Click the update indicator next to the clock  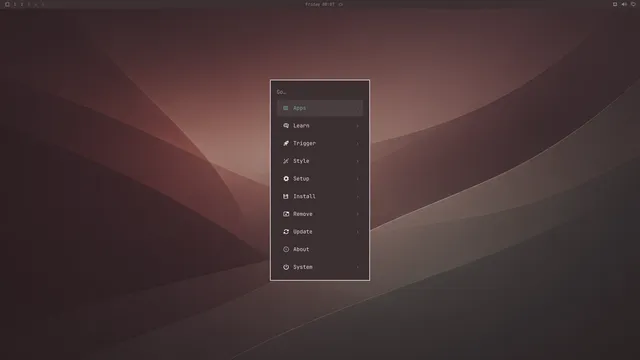(341, 4)
